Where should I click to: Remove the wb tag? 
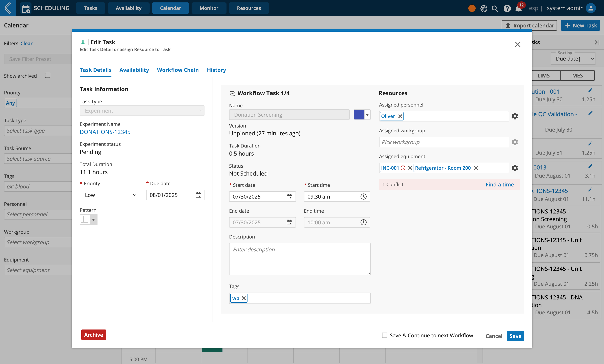[244, 298]
